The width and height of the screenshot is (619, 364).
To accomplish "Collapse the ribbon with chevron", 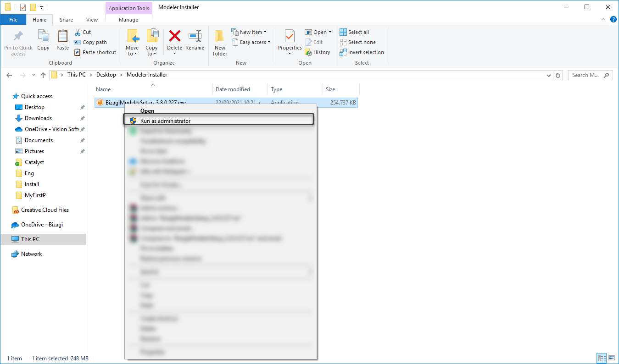I will (x=604, y=20).
